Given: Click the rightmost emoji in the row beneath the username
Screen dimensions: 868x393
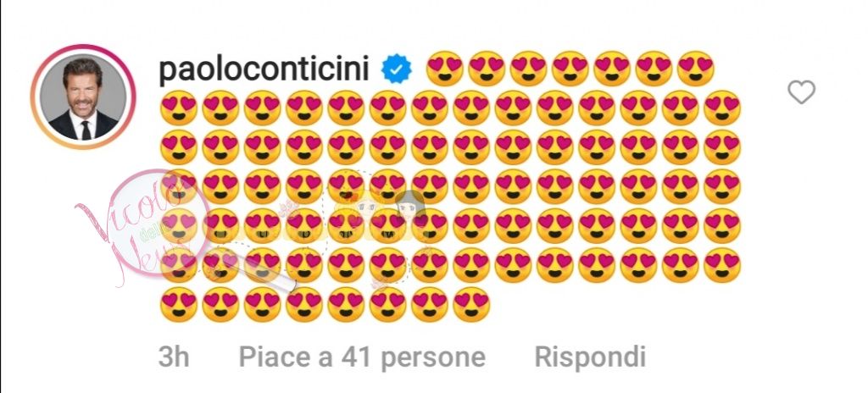Looking at the screenshot, I should pyautogui.click(x=722, y=108).
